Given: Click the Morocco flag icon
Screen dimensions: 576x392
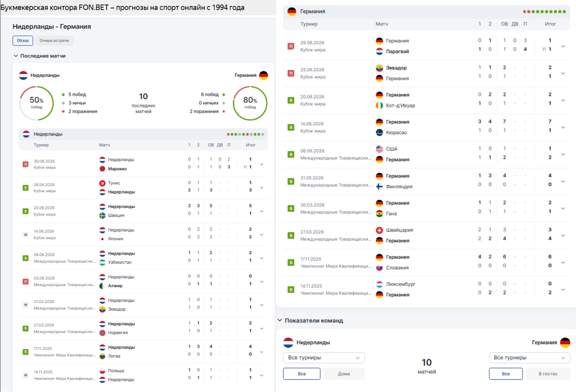Looking at the screenshot, I should [102, 168].
